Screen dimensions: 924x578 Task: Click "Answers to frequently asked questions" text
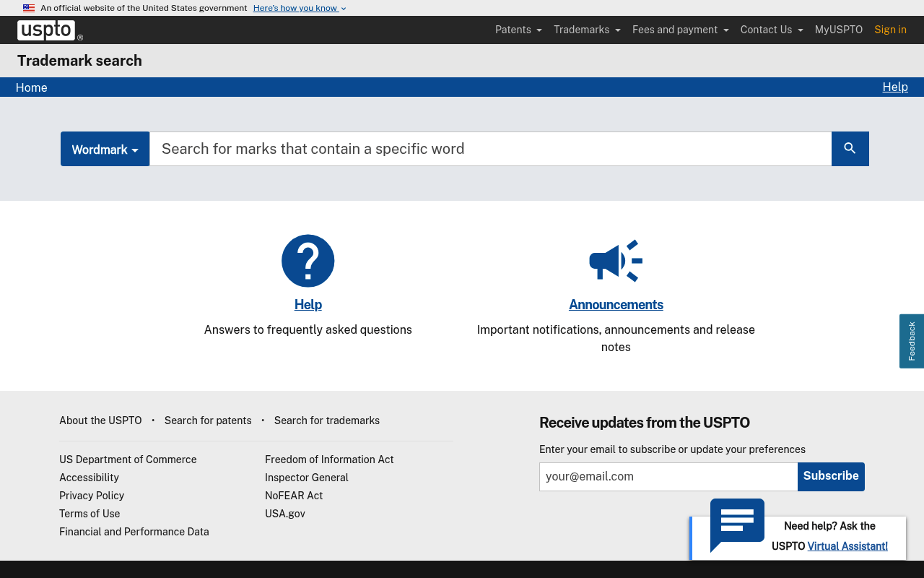coord(308,329)
